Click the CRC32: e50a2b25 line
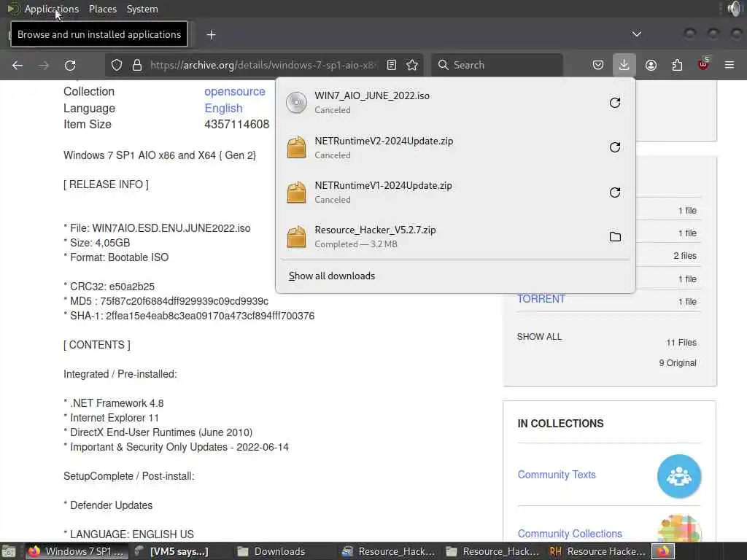 [x=109, y=287]
